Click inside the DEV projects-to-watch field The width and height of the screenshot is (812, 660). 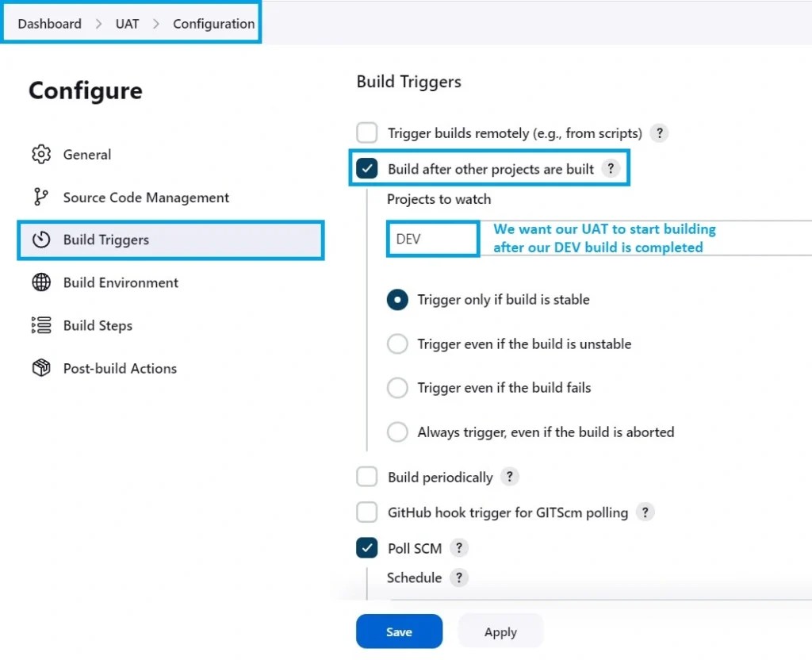tap(431, 238)
